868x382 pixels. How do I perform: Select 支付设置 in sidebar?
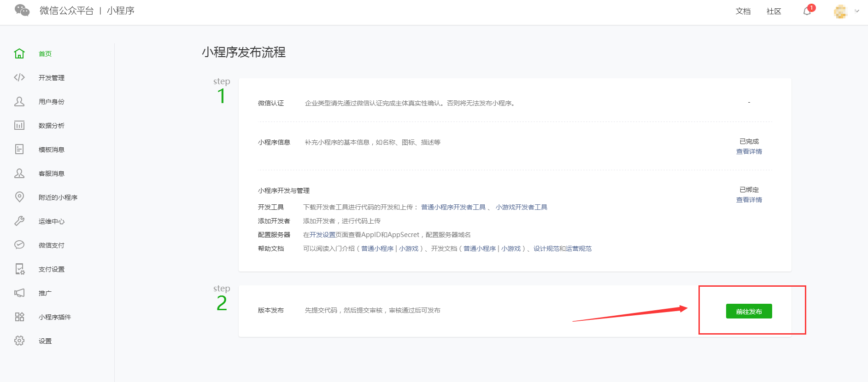click(52, 269)
